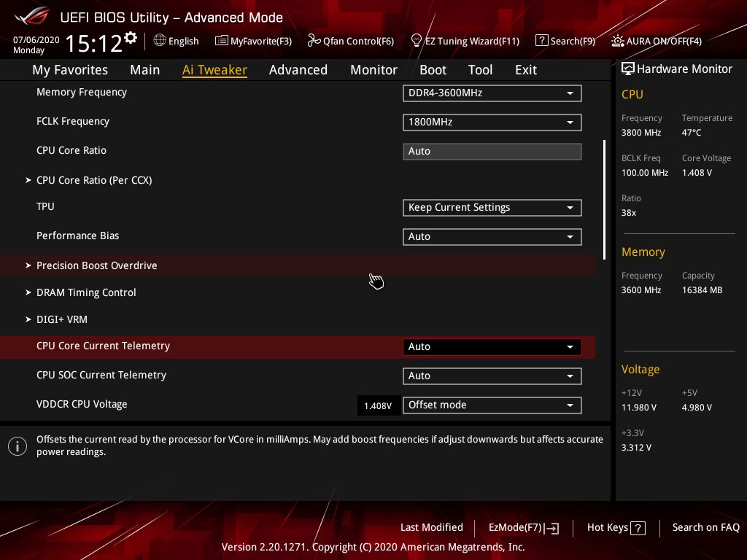Open the Memory Frequency dropdown
747x560 pixels.
click(x=492, y=93)
